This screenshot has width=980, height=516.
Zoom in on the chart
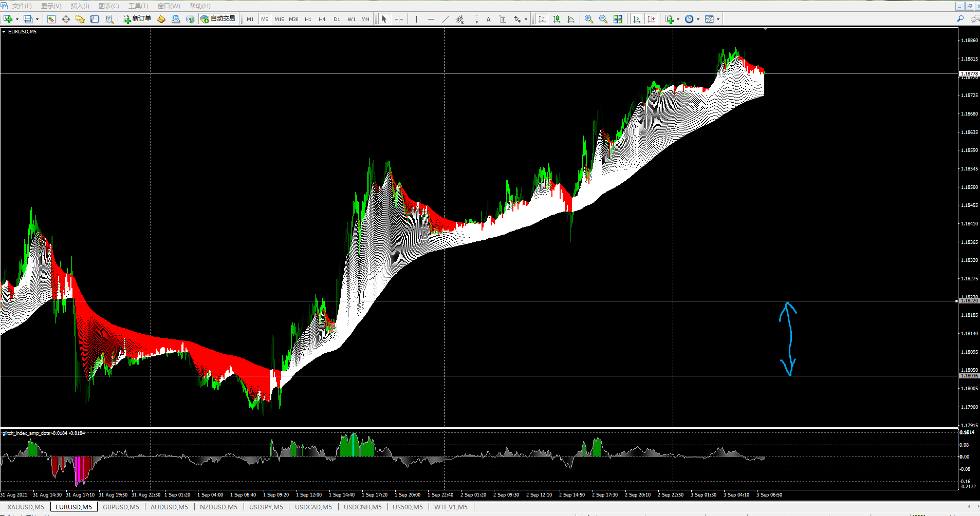pyautogui.click(x=589, y=19)
